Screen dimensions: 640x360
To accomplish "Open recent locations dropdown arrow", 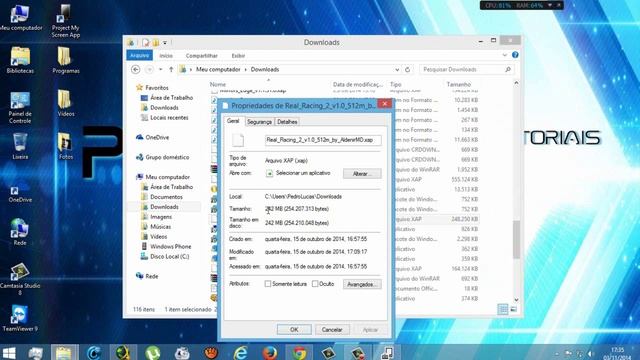I will pos(160,69).
